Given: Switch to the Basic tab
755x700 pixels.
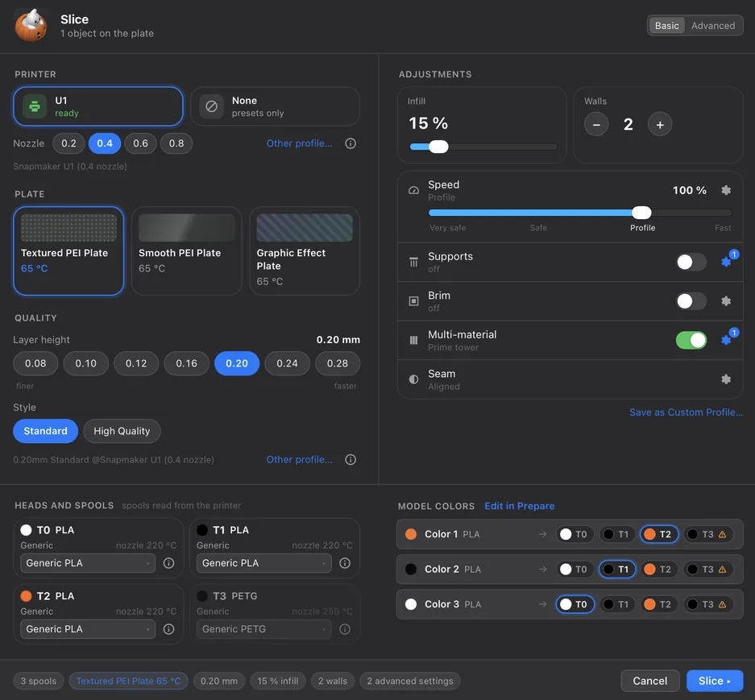Looking at the screenshot, I should (x=667, y=26).
